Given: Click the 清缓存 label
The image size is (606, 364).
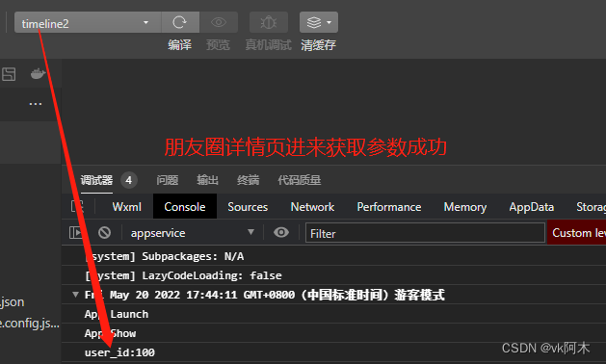Looking at the screenshot, I should click(319, 45).
